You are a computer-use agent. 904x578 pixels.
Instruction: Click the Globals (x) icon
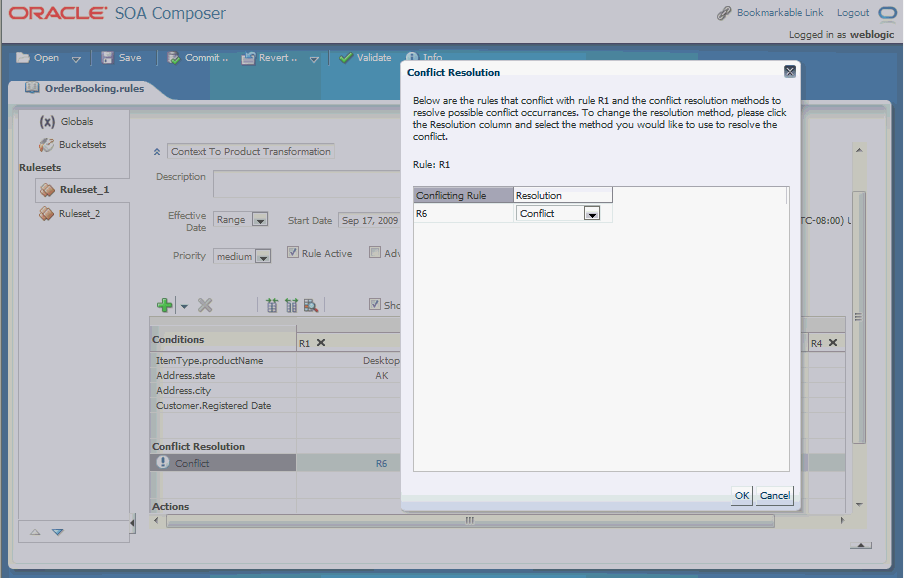tap(47, 122)
